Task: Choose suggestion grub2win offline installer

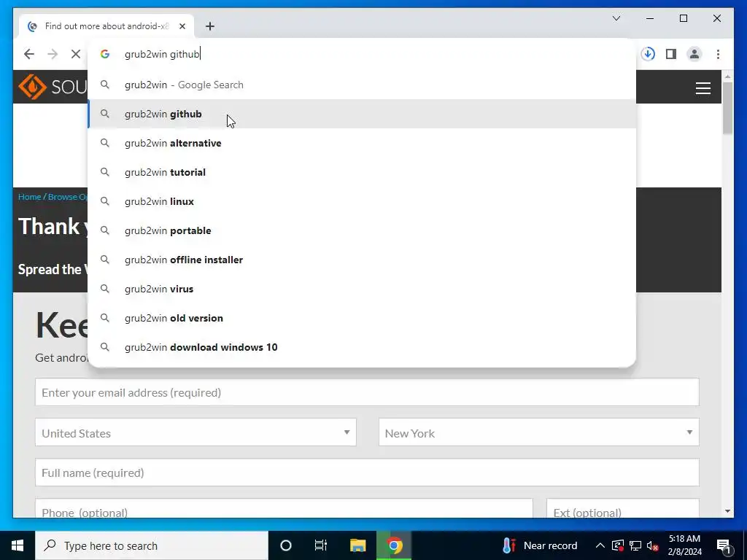Action: coord(362,260)
